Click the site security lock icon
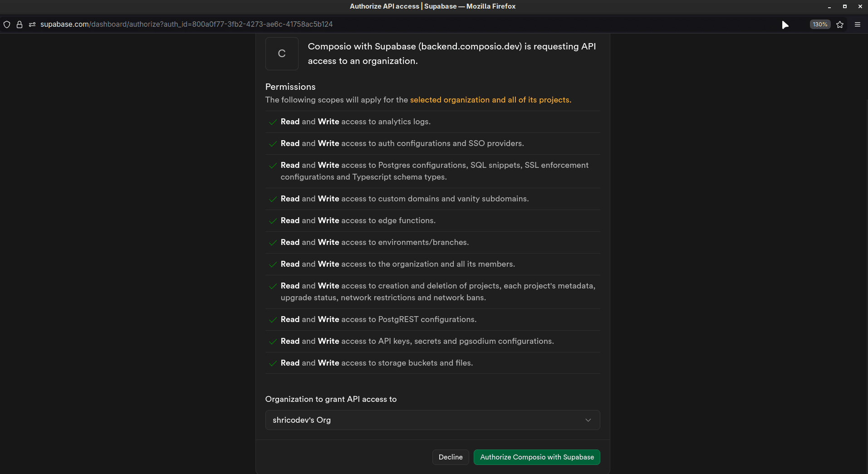 click(x=20, y=24)
